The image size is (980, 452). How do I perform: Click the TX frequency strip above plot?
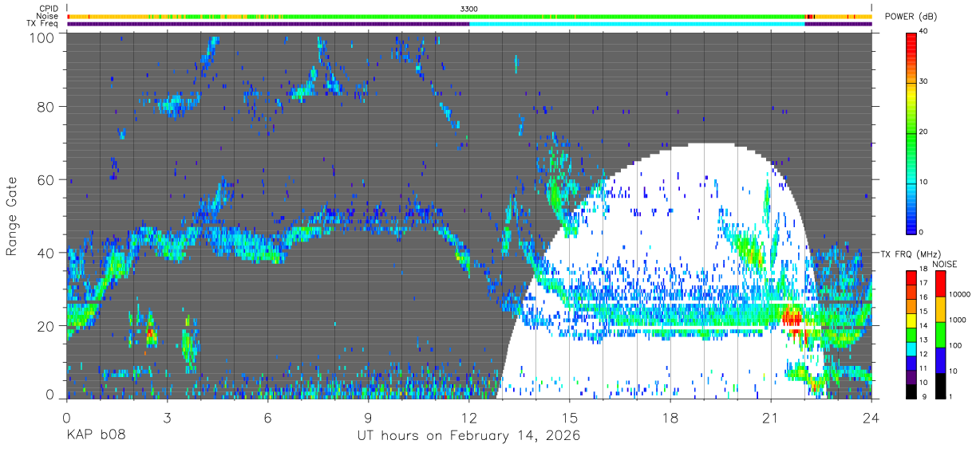[x=469, y=24]
